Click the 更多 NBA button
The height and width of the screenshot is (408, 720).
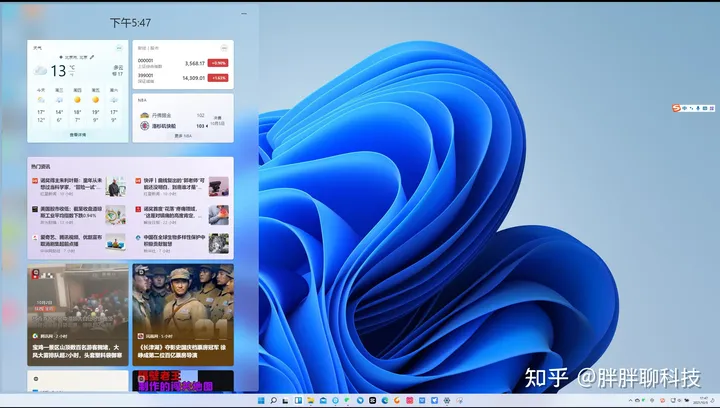click(x=183, y=136)
